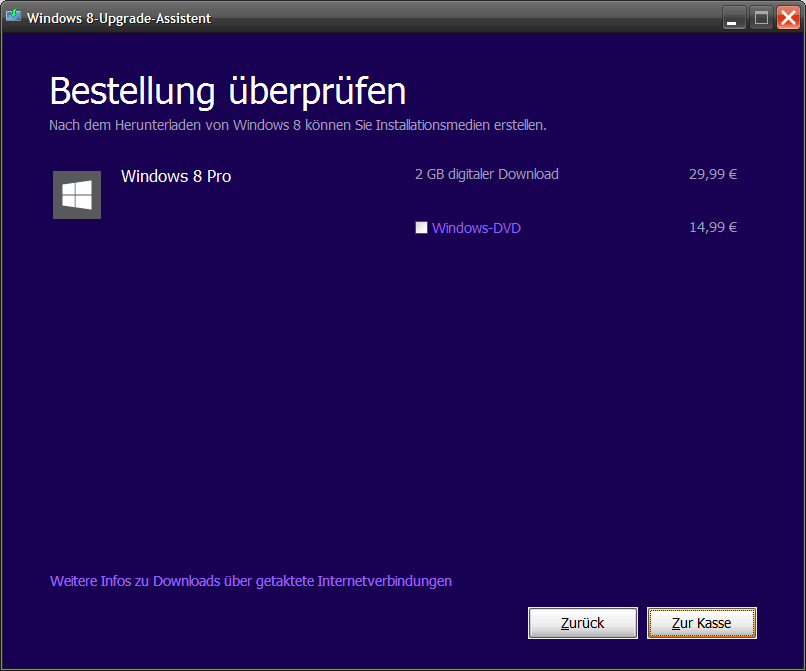Open info link about metered internet downloads
This screenshot has width=806, height=671.
251,581
